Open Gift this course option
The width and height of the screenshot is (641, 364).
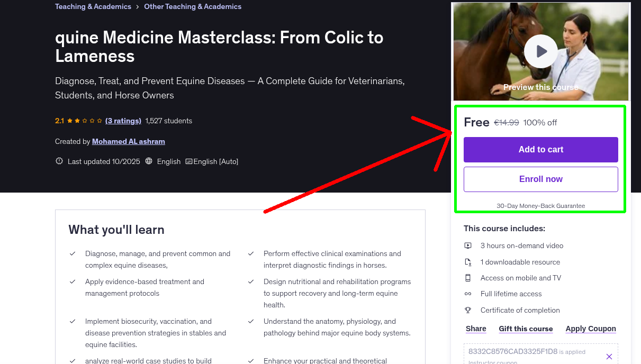pyautogui.click(x=526, y=328)
